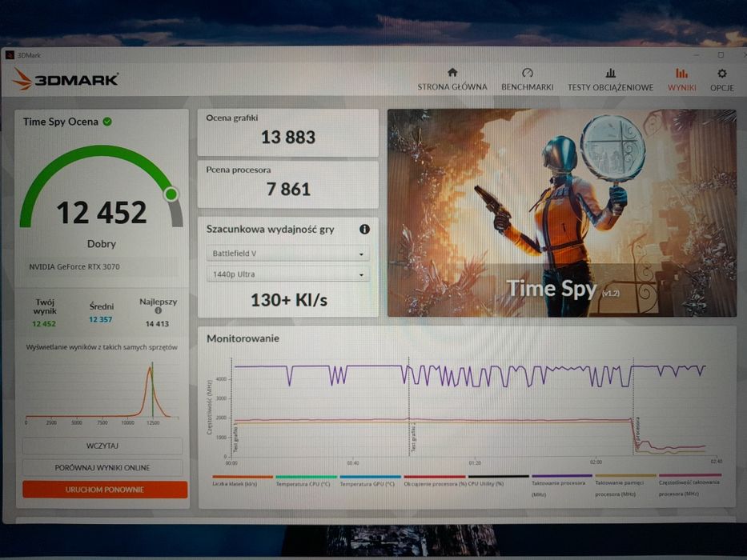Click the 3DMark logo
The height and width of the screenshot is (560, 747).
click(66, 79)
